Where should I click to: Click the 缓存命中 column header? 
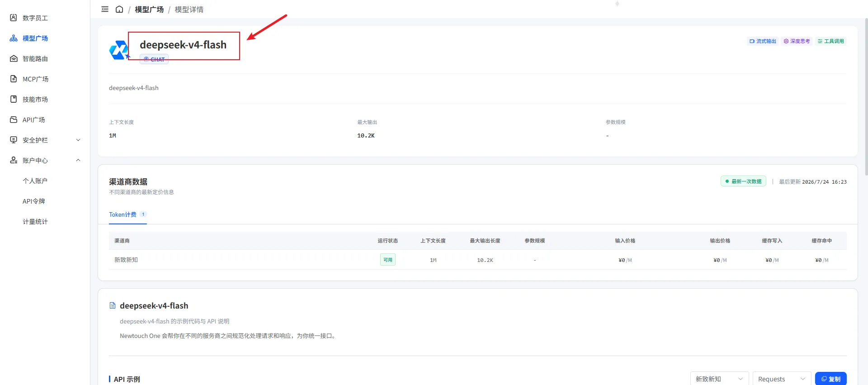[x=822, y=241]
